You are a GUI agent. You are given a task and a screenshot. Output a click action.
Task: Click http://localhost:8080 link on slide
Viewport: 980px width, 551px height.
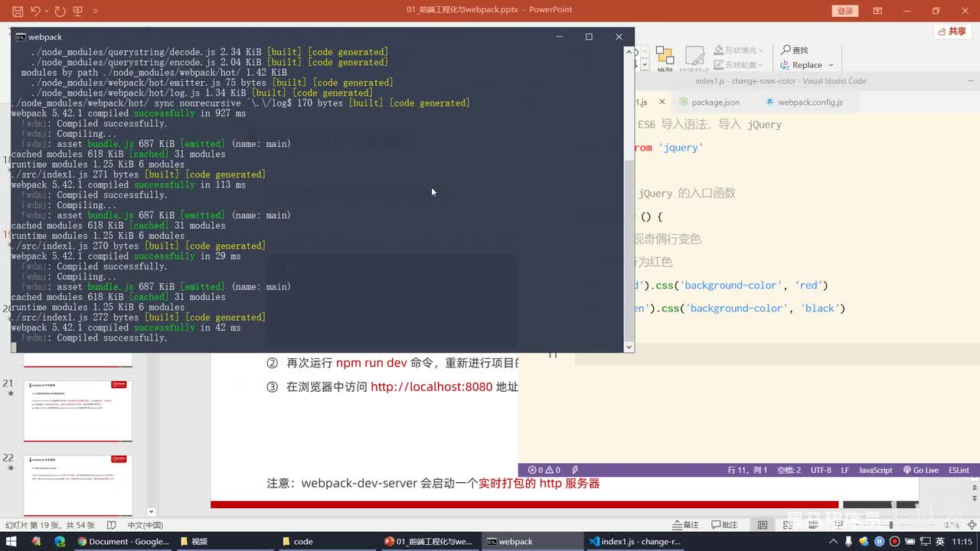pyautogui.click(x=431, y=386)
